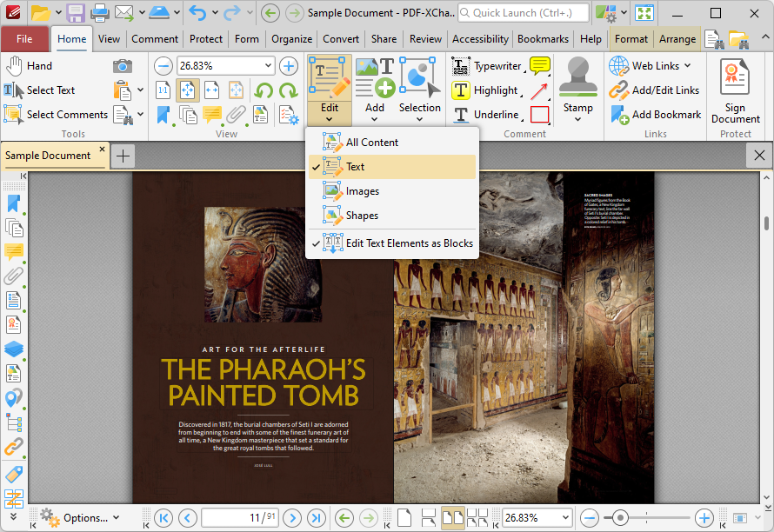Expand the Web Links dropdown arrow
The image size is (774, 532).
point(688,66)
